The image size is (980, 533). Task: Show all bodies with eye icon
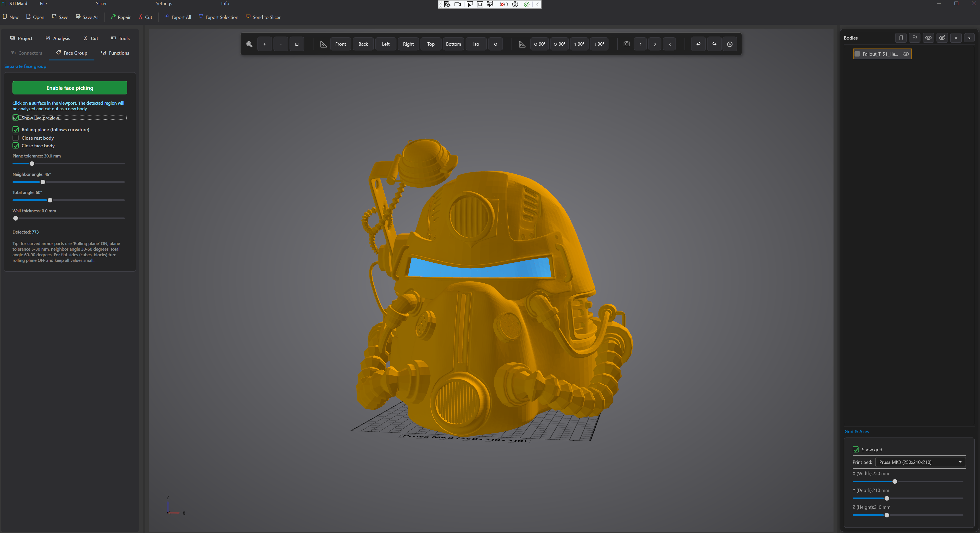928,38
